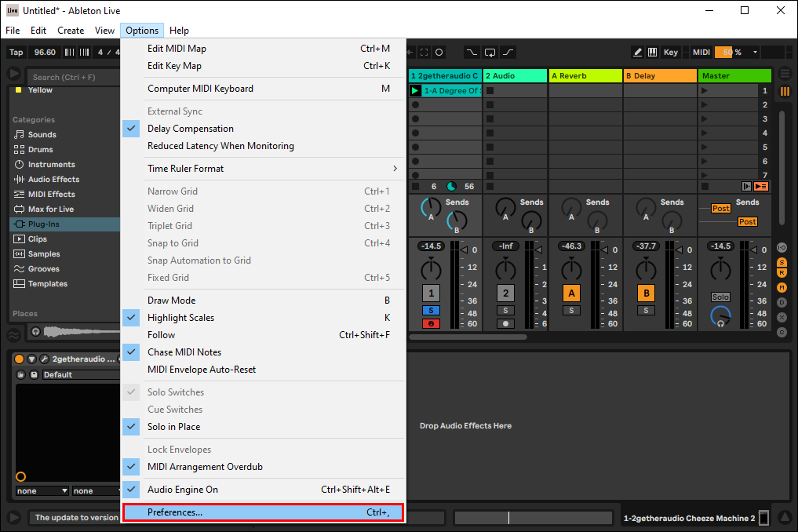Open Audio Effects category
798x532 pixels.
coord(53,179)
